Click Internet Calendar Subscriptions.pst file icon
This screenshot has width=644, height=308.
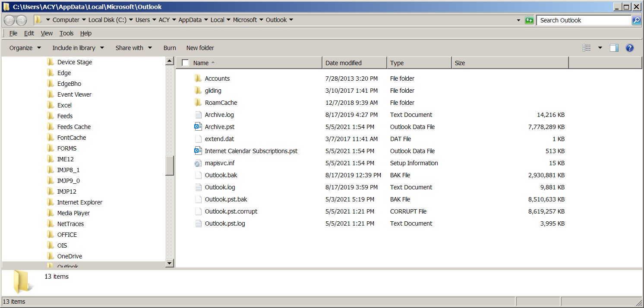point(198,151)
